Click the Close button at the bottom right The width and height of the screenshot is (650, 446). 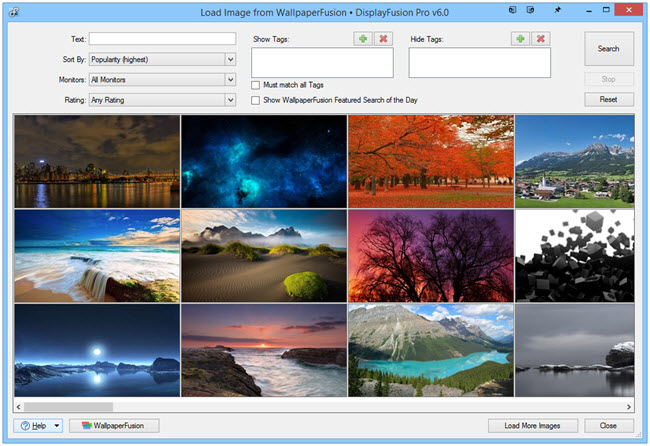pyautogui.click(x=609, y=426)
